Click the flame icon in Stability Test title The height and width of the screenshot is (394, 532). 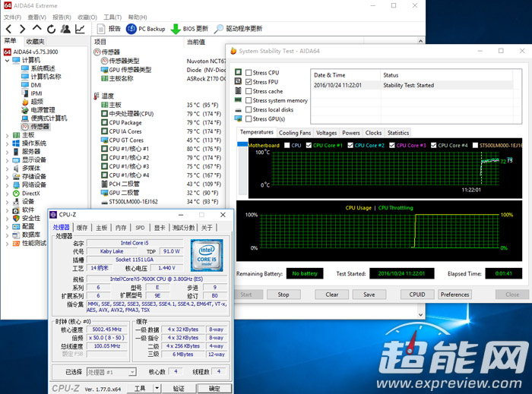pyautogui.click(x=233, y=51)
